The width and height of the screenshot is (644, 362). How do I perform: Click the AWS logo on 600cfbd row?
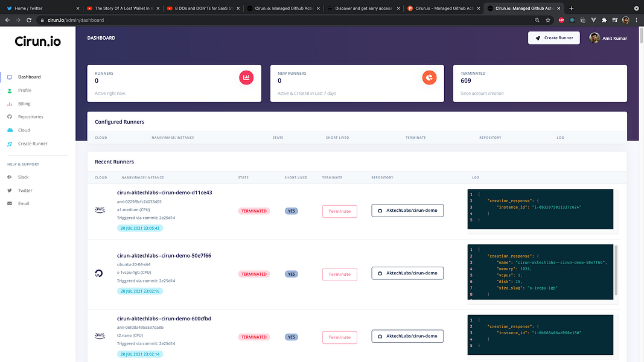click(x=100, y=335)
